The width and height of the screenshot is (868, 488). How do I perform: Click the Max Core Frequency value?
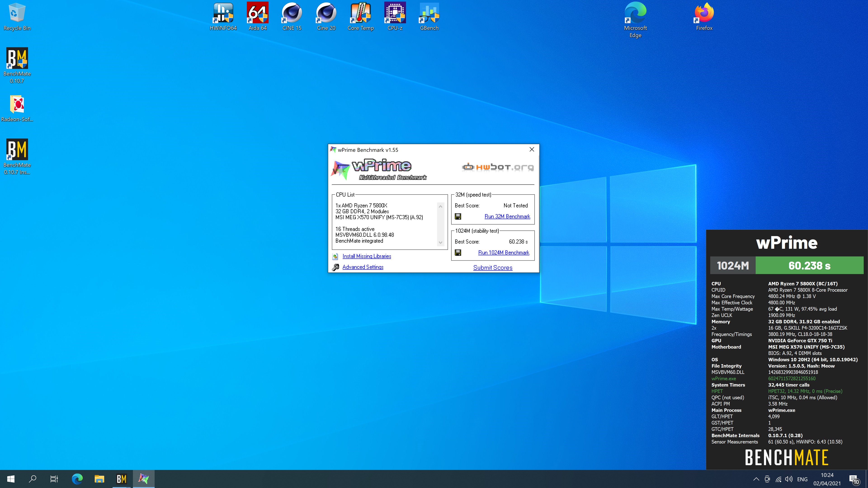(x=792, y=296)
